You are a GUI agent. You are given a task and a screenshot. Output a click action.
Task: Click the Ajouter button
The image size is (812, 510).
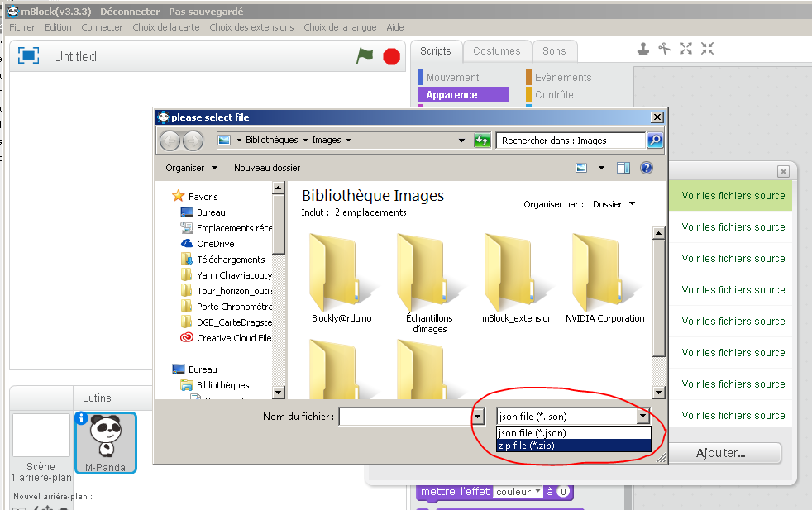pos(724,453)
